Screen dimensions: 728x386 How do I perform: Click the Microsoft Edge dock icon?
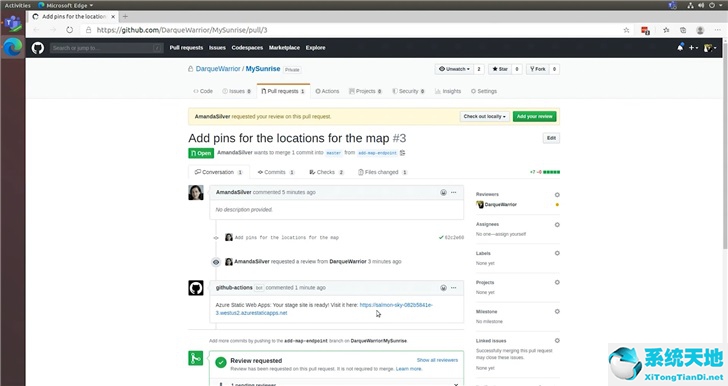[x=13, y=47]
